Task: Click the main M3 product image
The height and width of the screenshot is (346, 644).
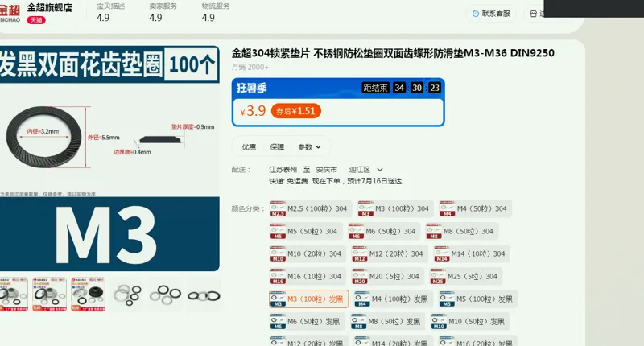Action: 109,159
